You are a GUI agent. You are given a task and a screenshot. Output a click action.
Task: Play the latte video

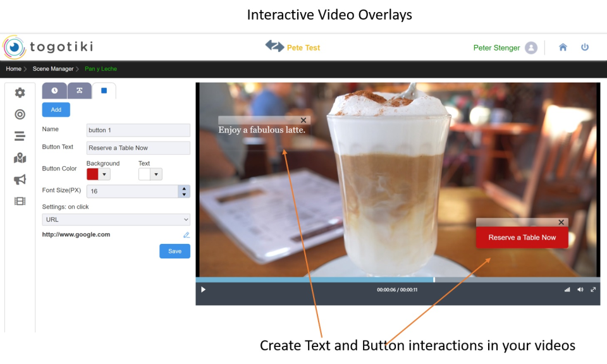click(x=203, y=289)
